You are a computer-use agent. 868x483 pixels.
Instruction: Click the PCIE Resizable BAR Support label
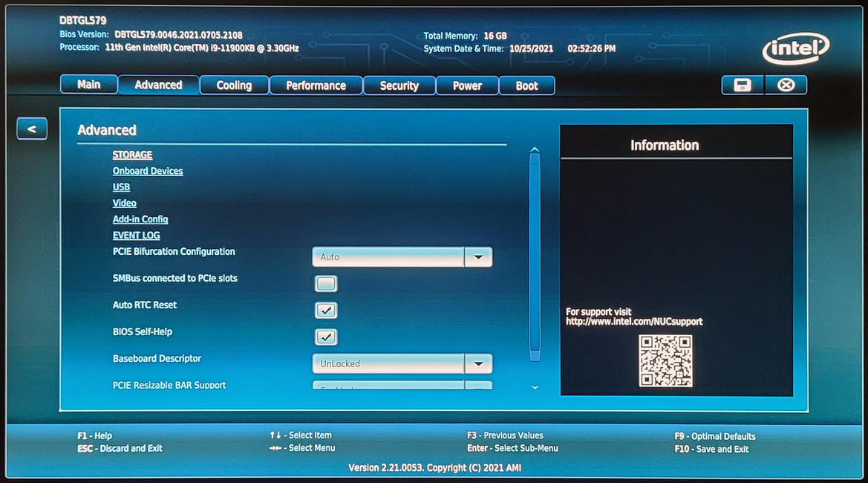pos(169,385)
